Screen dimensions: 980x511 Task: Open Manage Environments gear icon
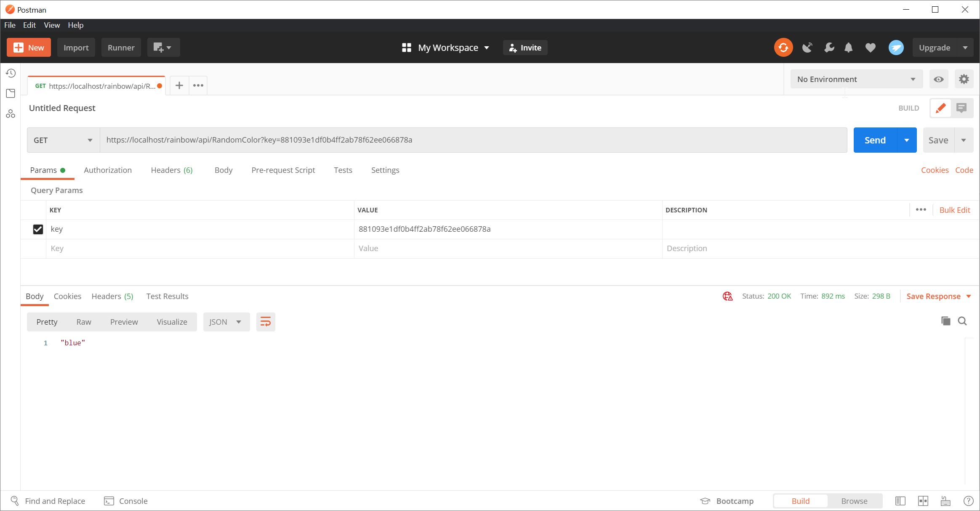(x=964, y=79)
